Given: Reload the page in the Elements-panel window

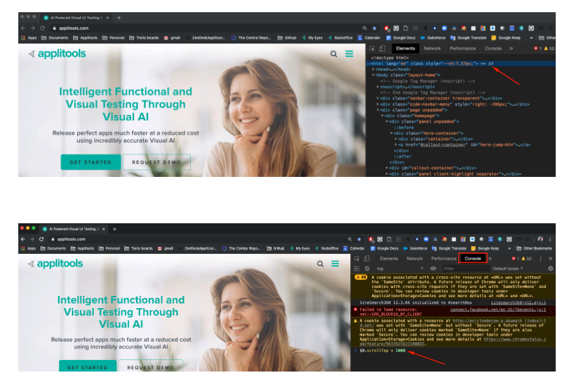Looking at the screenshot, I should 43,28.
